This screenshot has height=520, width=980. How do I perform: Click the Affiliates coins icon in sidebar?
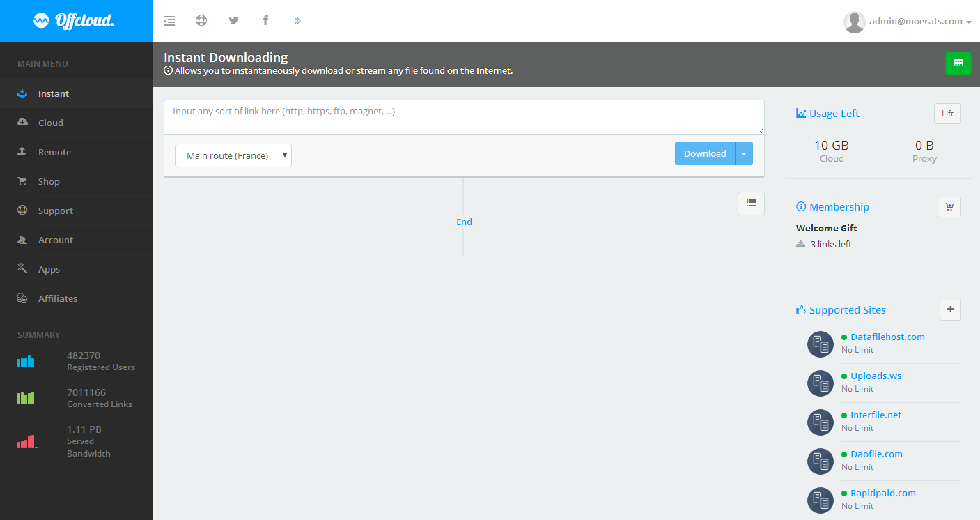22,298
